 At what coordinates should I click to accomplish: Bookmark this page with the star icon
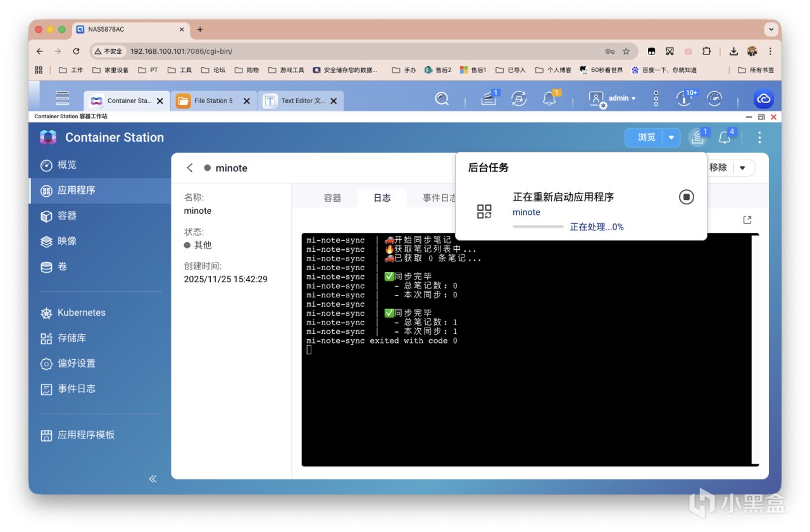626,51
